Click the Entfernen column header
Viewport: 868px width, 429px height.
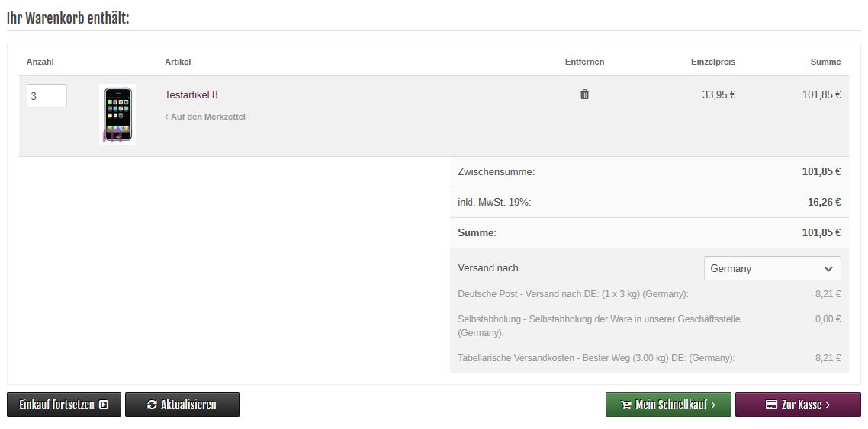[584, 62]
